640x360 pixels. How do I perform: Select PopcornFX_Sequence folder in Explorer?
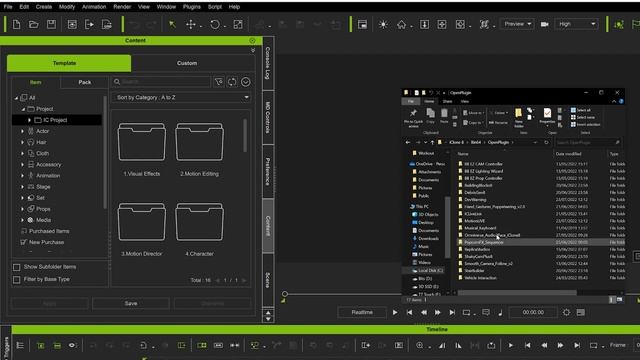click(x=541, y=242)
